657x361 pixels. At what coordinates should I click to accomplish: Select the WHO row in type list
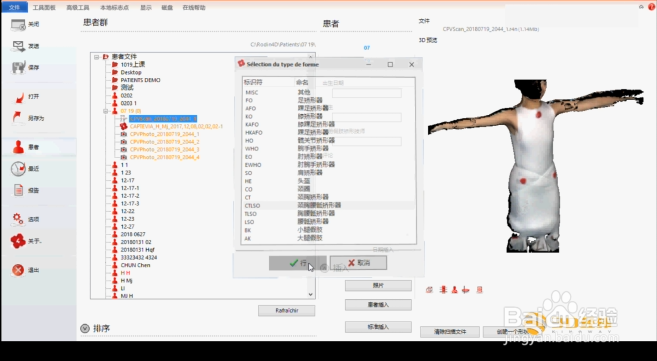[x=328, y=149]
